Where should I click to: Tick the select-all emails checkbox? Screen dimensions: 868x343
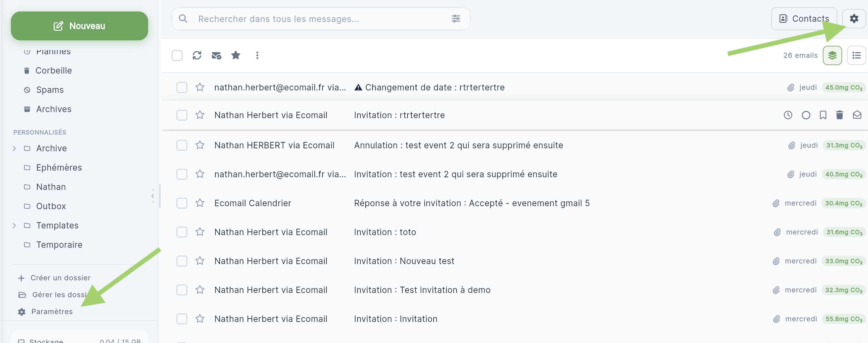tap(177, 55)
